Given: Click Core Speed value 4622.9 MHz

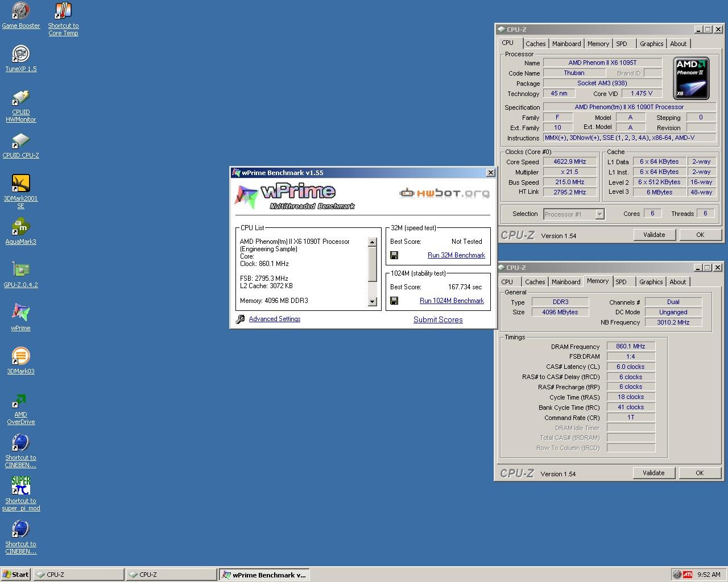Looking at the screenshot, I should (x=569, y=162).
